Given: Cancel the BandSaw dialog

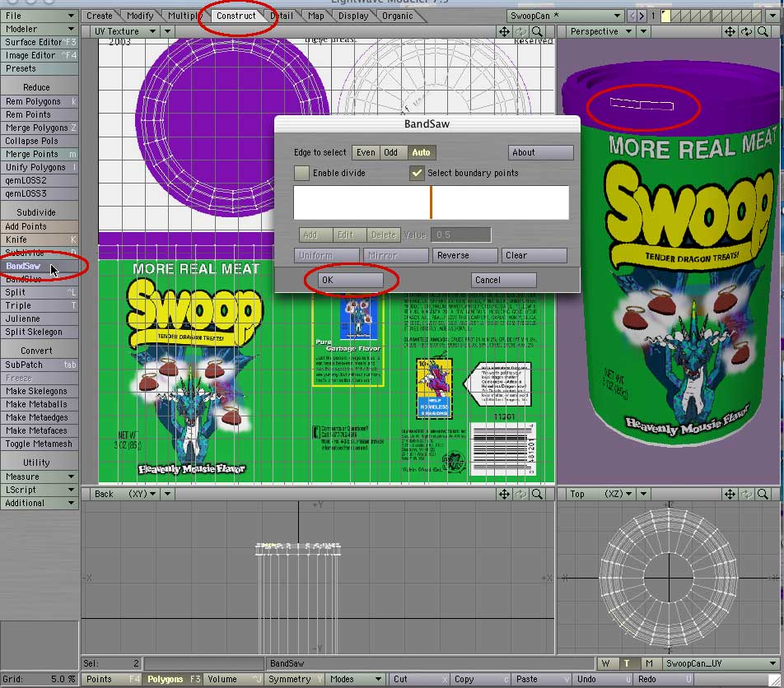Looking at the screenshot, I should coord(503,281).
